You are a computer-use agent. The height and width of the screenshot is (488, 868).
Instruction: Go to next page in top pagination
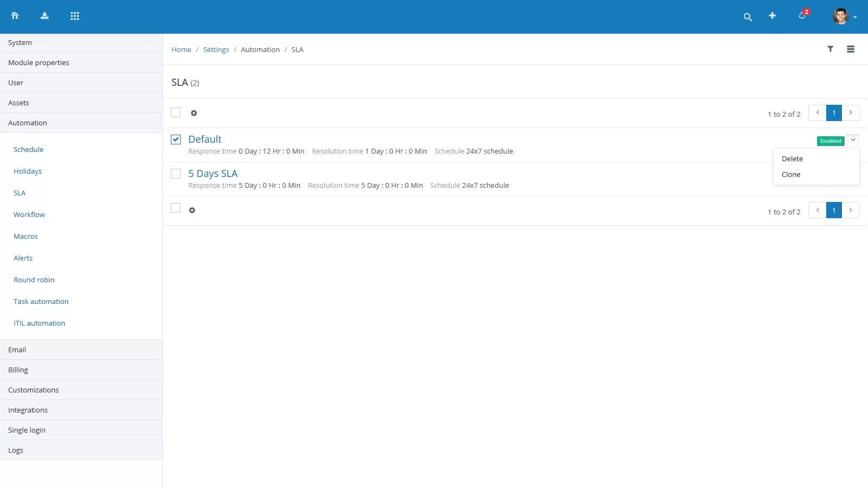coord(851,113)
